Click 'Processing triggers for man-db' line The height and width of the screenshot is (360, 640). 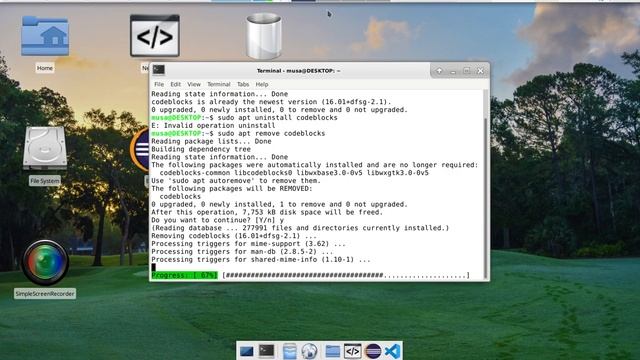[242, 251]
